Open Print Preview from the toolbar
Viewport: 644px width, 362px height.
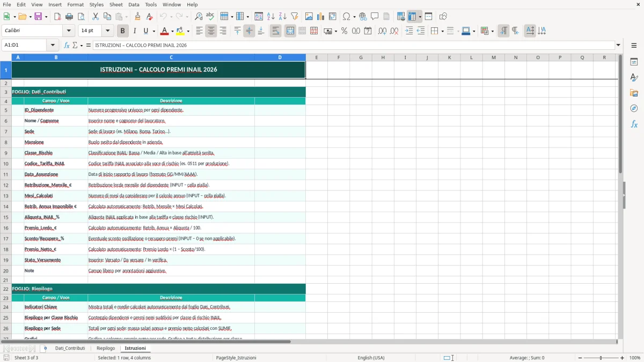[80, 17]
